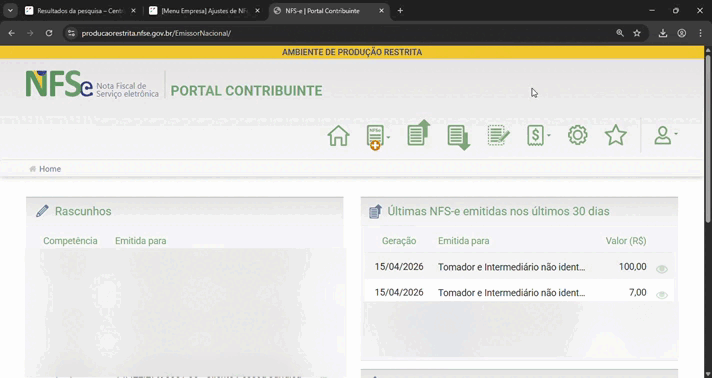This screenshot has width=712, height=378.
Task: Open the browser profile icon
Action: [682, 33]
